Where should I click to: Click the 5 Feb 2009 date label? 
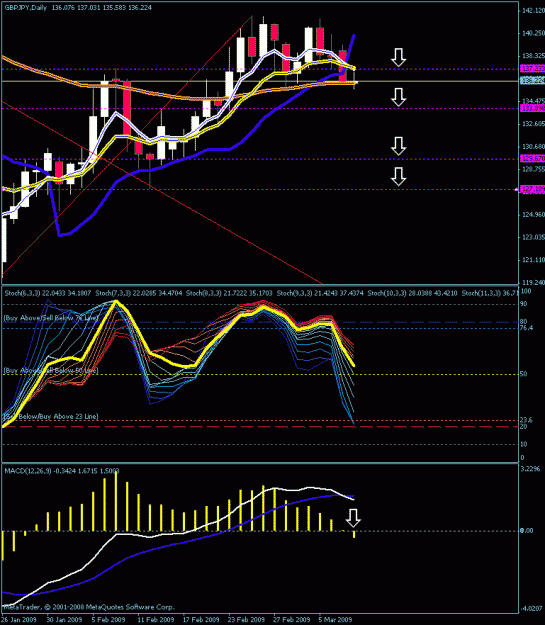coord(108,620)
